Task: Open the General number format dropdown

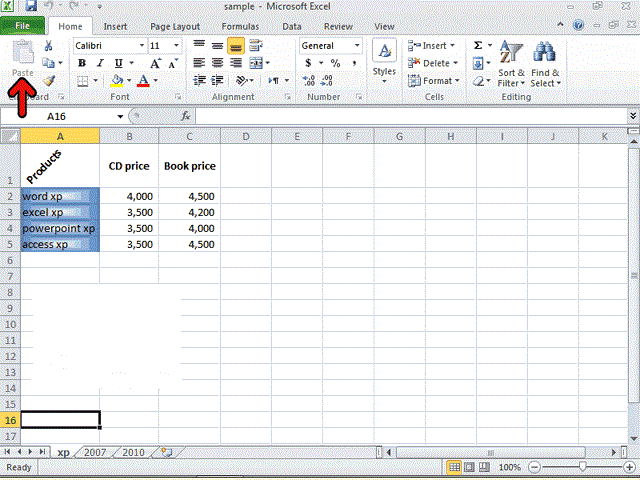Action: [x=357, y=45]
